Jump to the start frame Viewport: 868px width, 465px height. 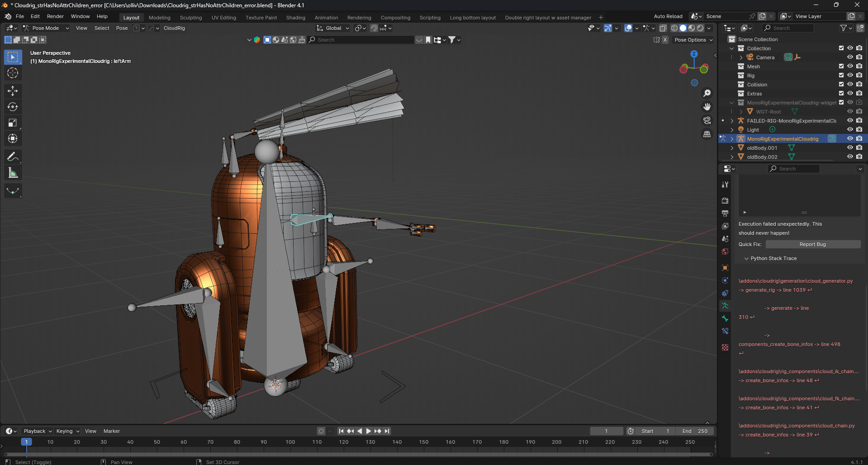(x=341, y=431)
